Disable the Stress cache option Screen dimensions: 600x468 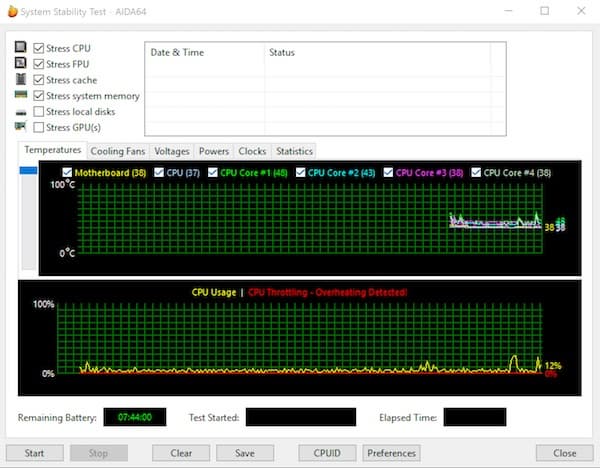pos(38,80)
